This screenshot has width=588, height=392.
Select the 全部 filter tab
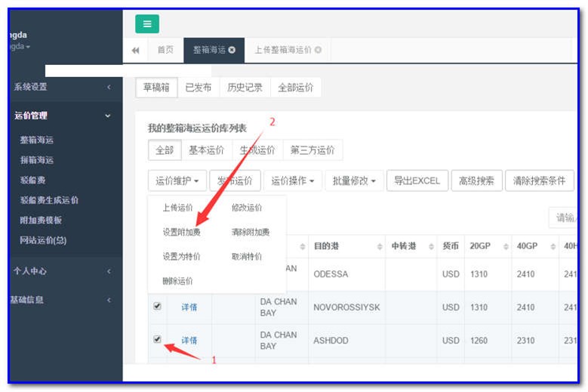(x=165, y=150)
